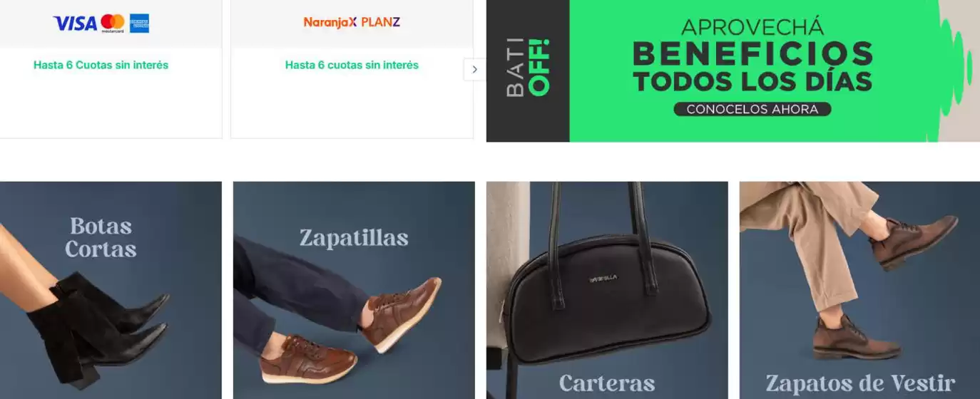Screen dimensions: 980x399
Task: Open the Carteras category tile
Action: (607, 290)
